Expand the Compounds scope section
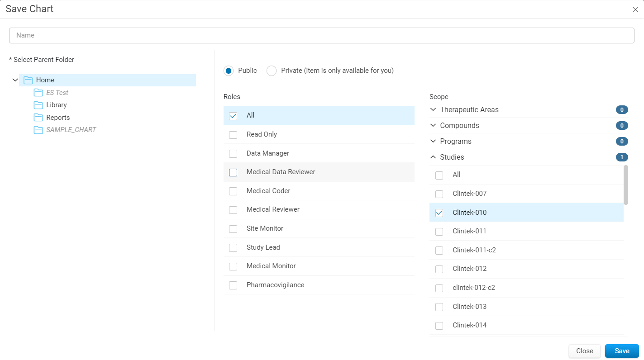Image resolution: width=644 pixels, height=360 pixels. tap(433, 126)
